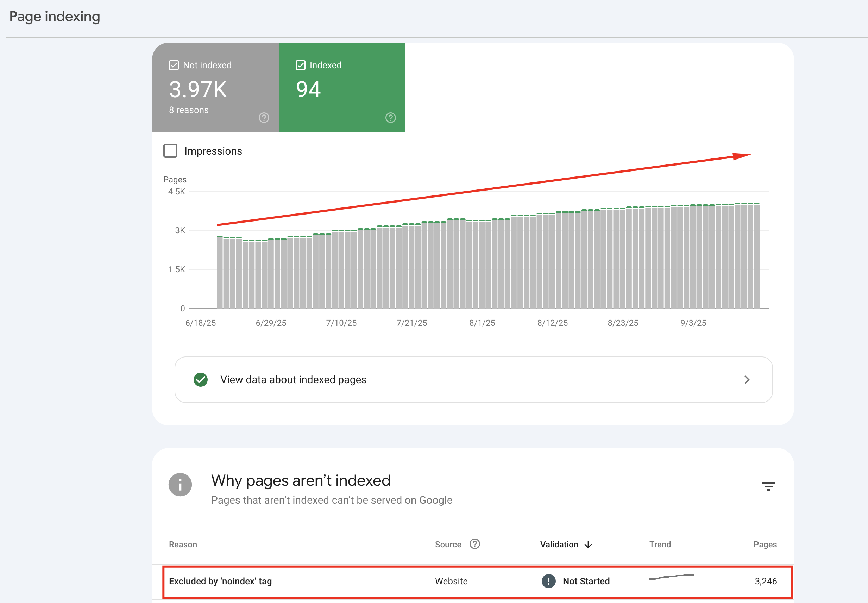The image size is (868, 603).
Task: Uncheck the Not indexed checkbox
Action: click(x=174, y=66)
